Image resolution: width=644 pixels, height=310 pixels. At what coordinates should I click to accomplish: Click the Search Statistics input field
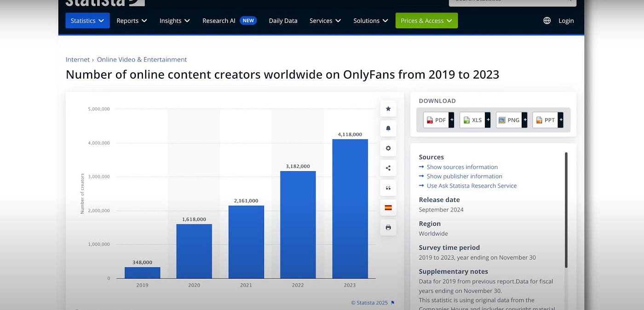click(512, 2)
